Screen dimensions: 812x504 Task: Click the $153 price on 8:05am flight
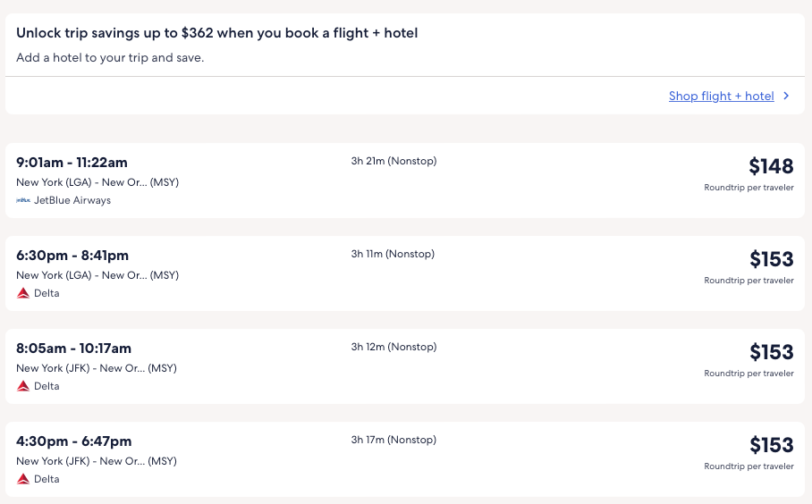click(771, 352)
